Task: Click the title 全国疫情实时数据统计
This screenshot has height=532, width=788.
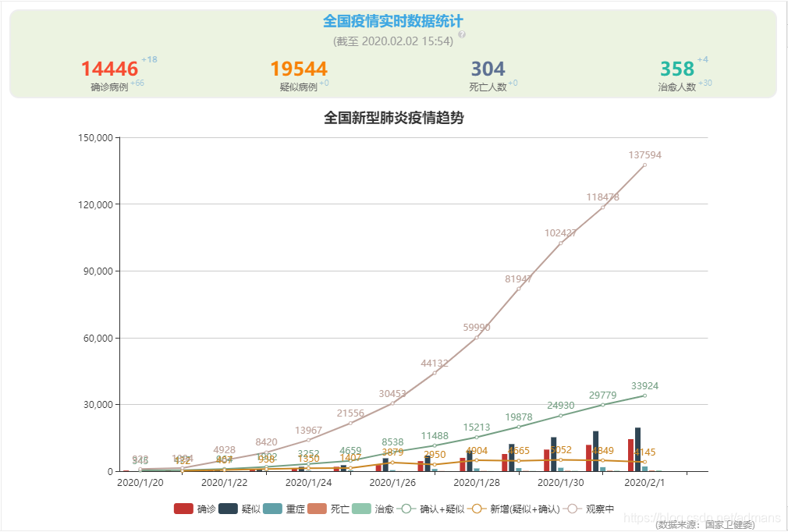Action: tap(393, 21)
